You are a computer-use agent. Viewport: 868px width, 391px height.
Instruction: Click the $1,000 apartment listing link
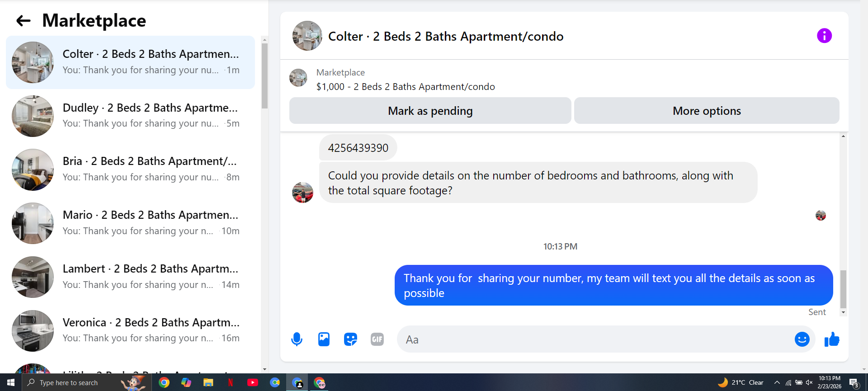tap(406, 86)
